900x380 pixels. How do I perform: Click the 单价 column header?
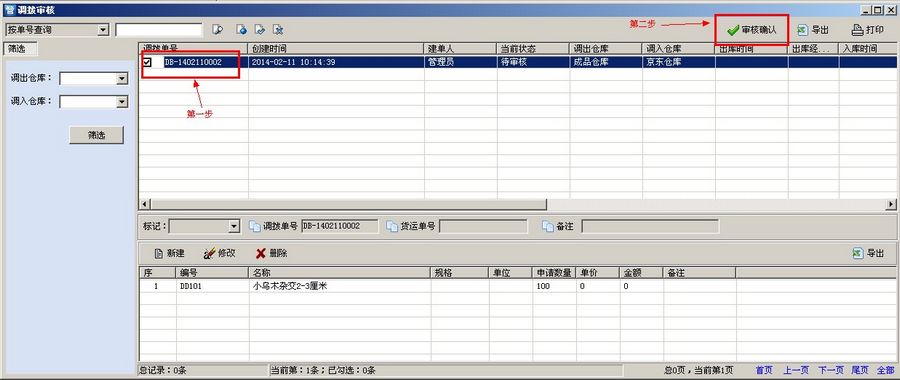[x=597, y=273]
